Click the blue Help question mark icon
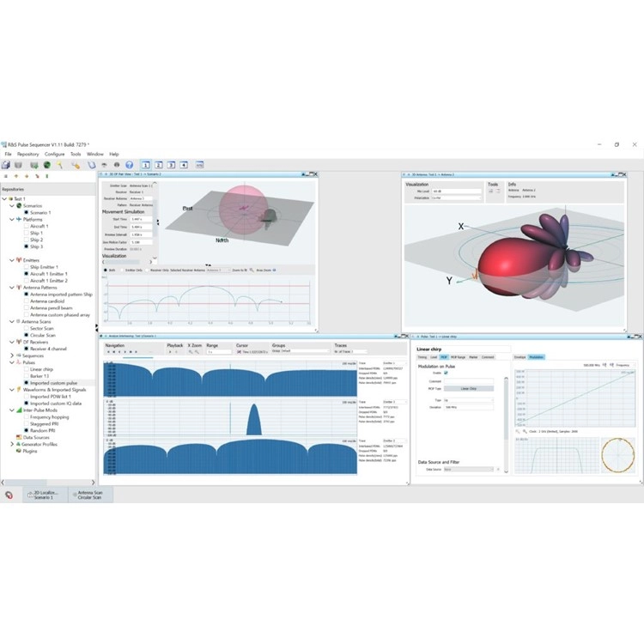This screenshot has height=644, width=644. click(129, 165)
